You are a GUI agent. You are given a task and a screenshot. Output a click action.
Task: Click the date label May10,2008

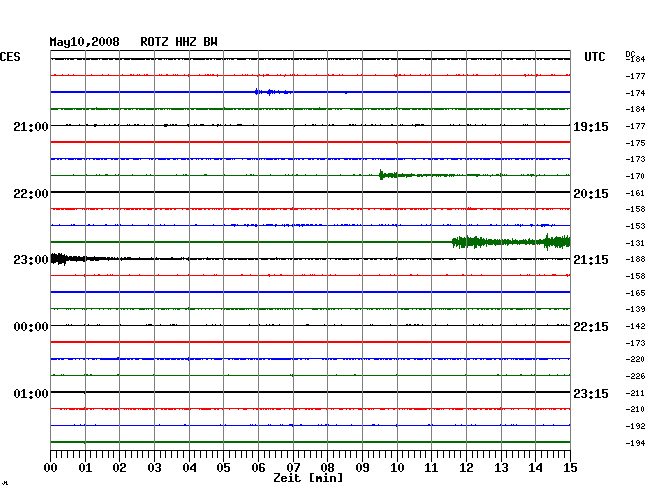tap(85, 42)
